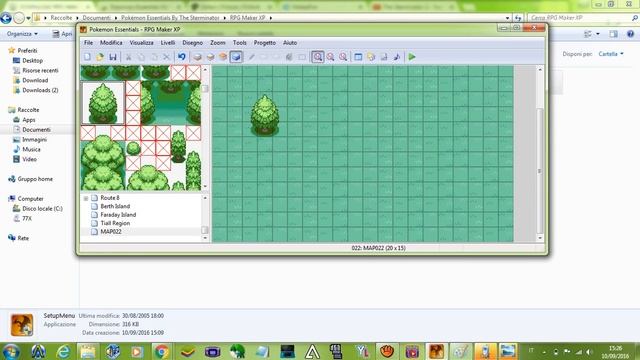Select Faraday Island in map list
The image size is (640, 360).
[x=118, y=215]
